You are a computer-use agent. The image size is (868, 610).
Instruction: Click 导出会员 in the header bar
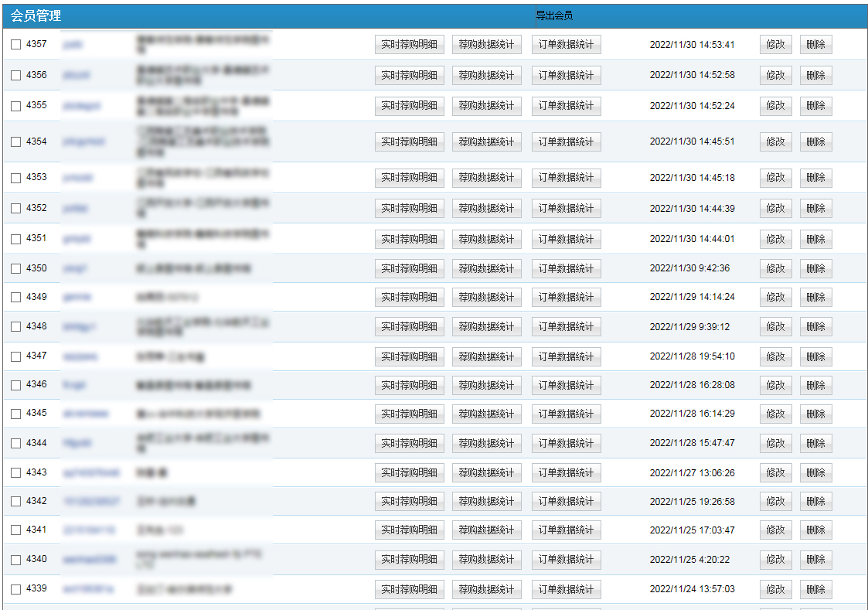554,15
